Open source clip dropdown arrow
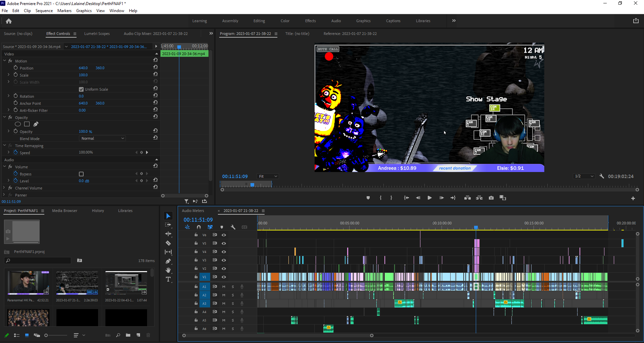644x343 pixels. [66, 47]
